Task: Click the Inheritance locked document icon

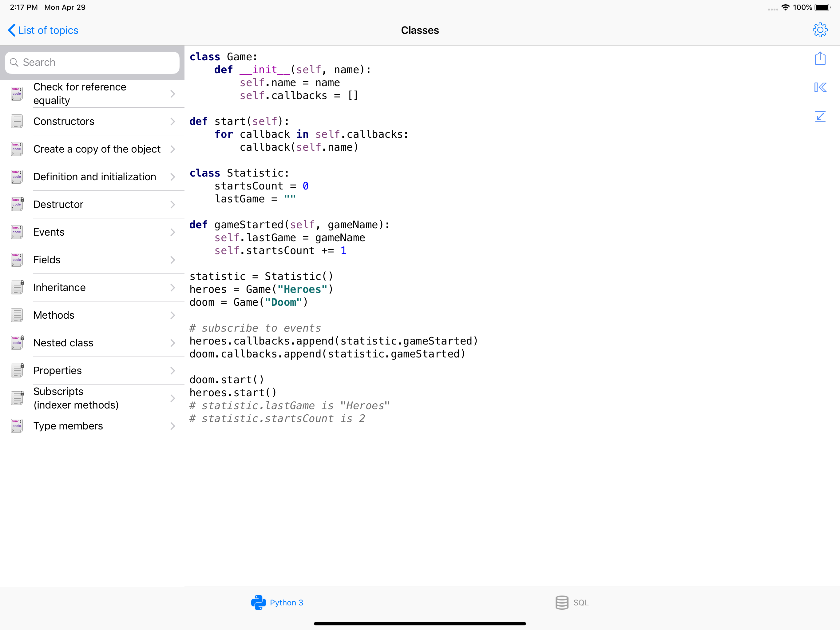Action: click(17, 288)
